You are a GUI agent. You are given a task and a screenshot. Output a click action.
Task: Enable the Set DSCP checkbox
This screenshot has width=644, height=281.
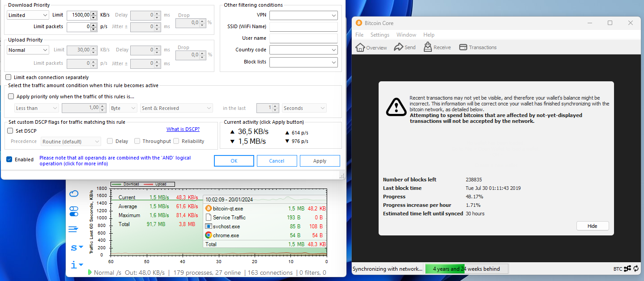[10, 131]
